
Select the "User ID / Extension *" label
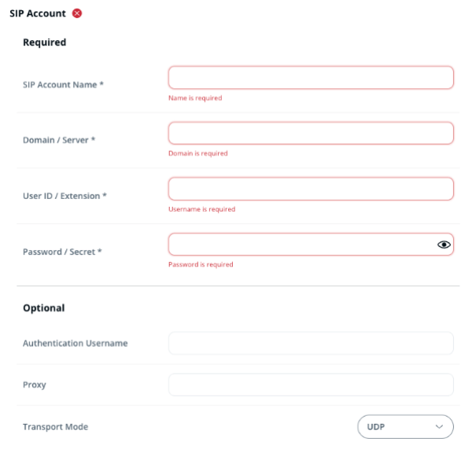[x=65, y=196]
